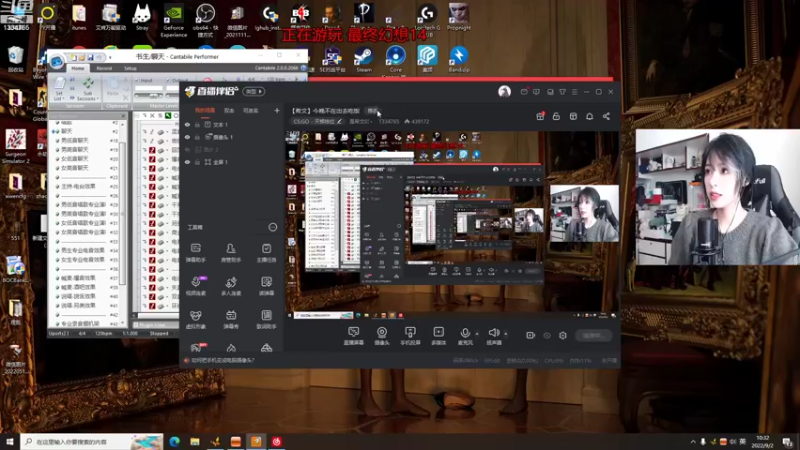This screenshot has width=800, height=450.
Task: Open the notification bell in the streaming app
Action: 589,116
